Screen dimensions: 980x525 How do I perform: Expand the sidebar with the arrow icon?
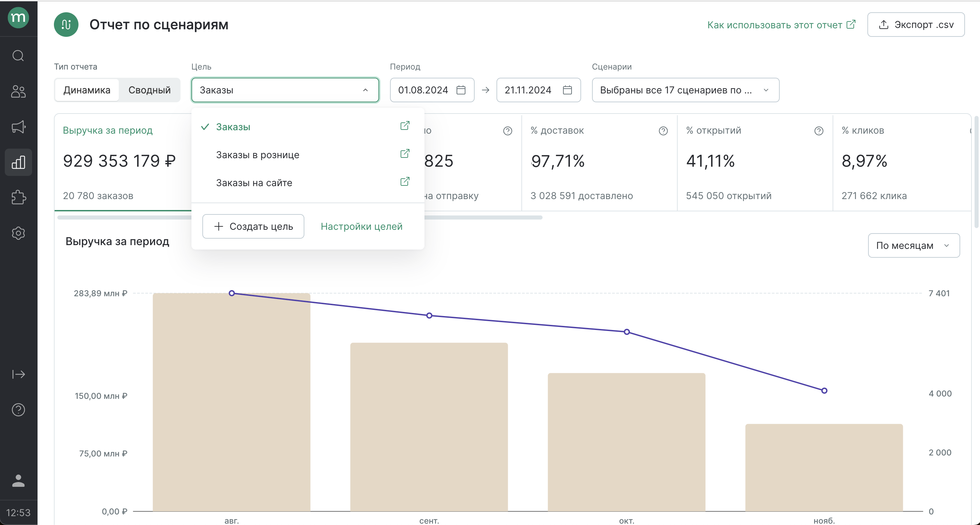[18, 374]
